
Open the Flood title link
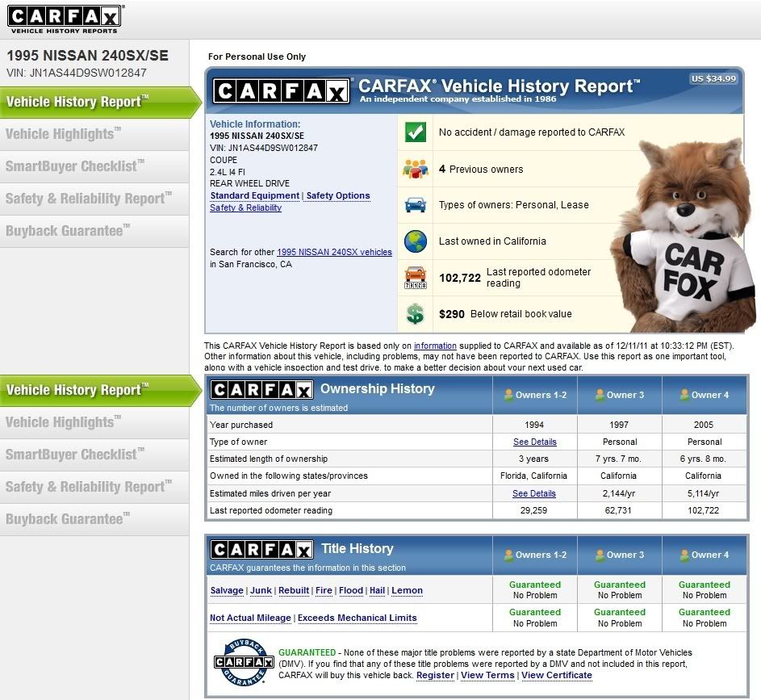pyautogui.click(x=351, y=590)
